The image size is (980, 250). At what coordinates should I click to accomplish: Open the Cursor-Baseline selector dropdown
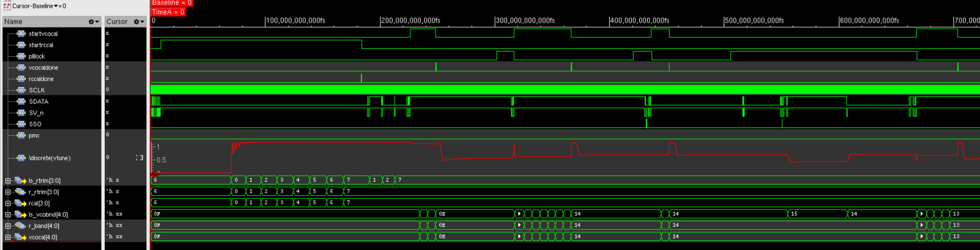pos(56,6)
